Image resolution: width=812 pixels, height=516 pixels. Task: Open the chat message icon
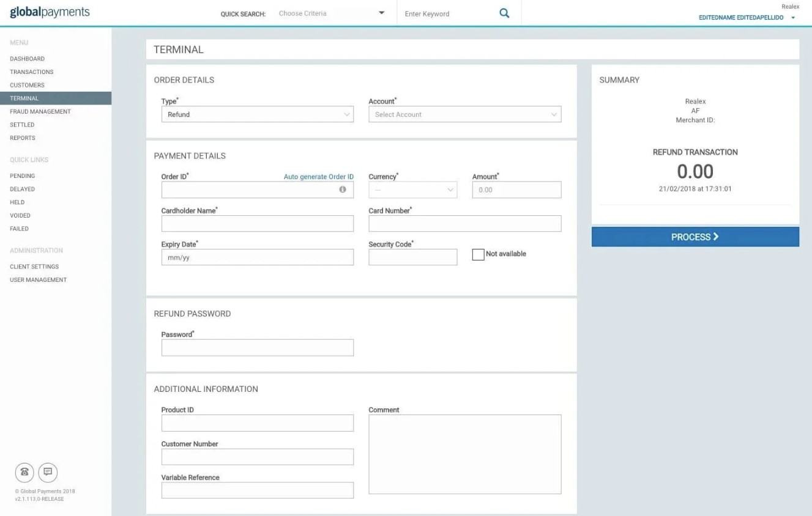48,472
